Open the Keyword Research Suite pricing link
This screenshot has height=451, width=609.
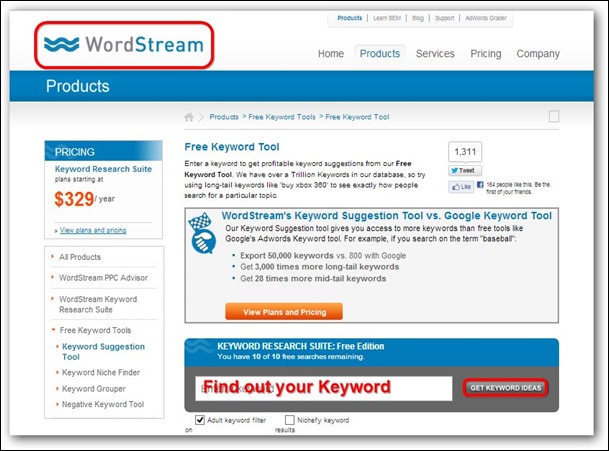click(x=103, y=169)
